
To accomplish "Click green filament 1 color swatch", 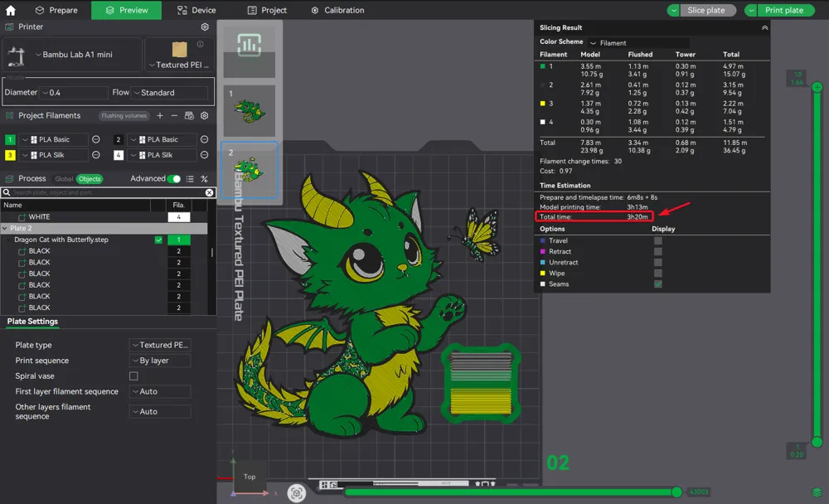I will [10, 139].
